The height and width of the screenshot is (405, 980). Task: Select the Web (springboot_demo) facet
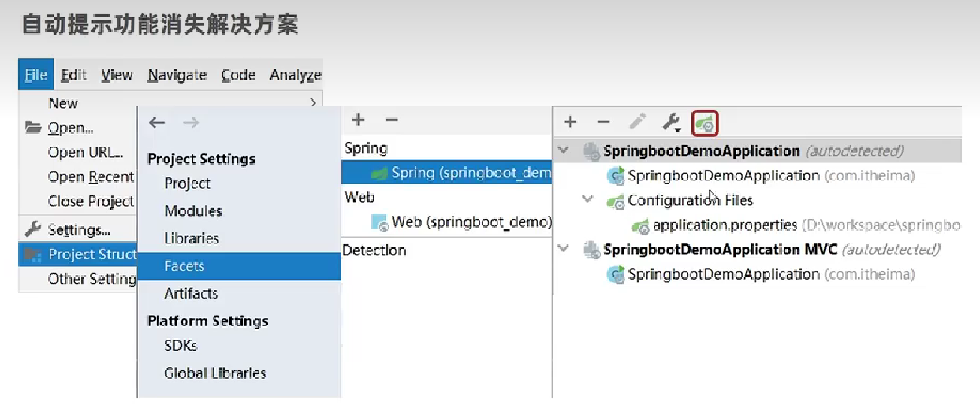tap(471, 222)
